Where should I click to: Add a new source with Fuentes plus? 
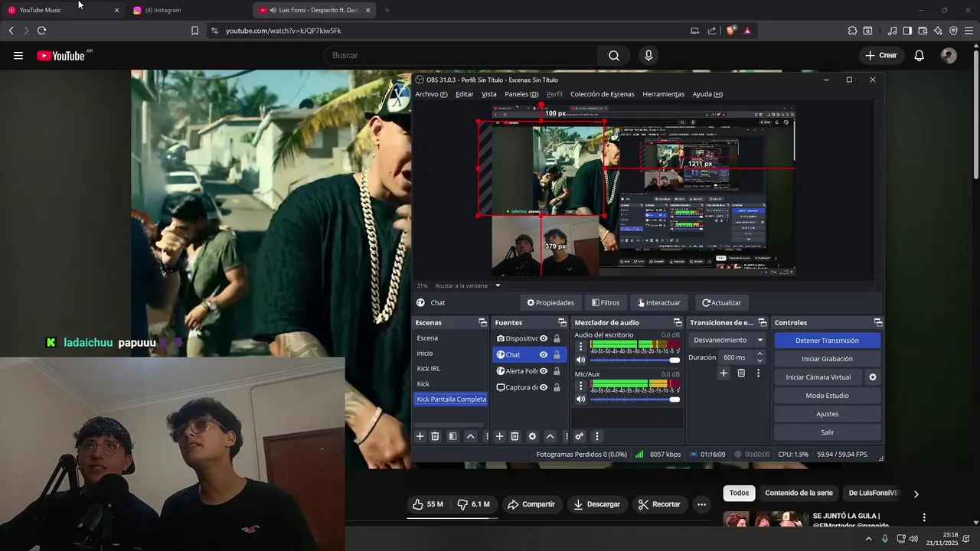(x=499, y=436)
